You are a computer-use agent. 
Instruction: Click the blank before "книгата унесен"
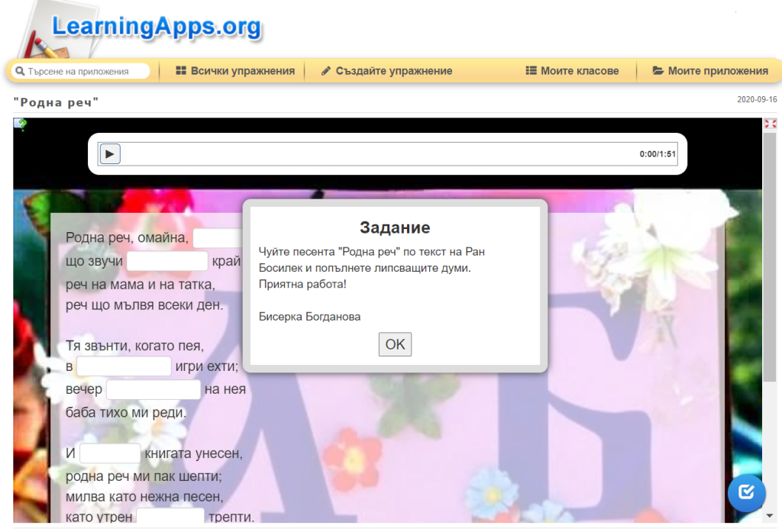[x=110, y=453]
